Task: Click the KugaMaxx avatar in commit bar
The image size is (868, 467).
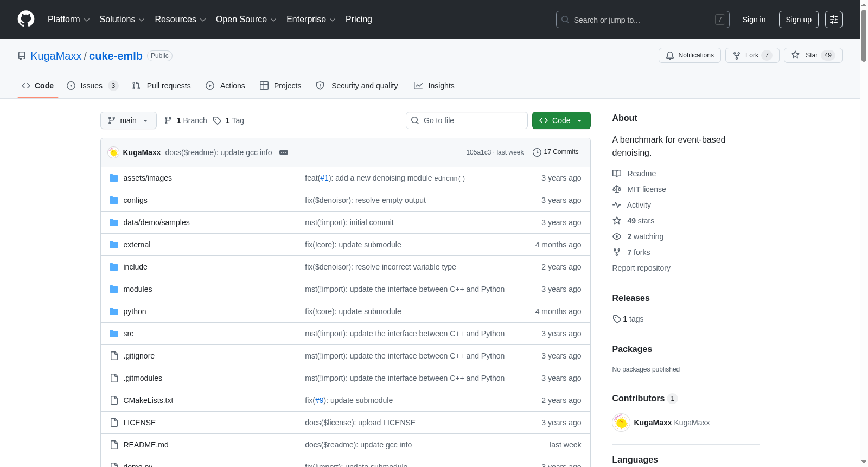Action: point(113,152)
